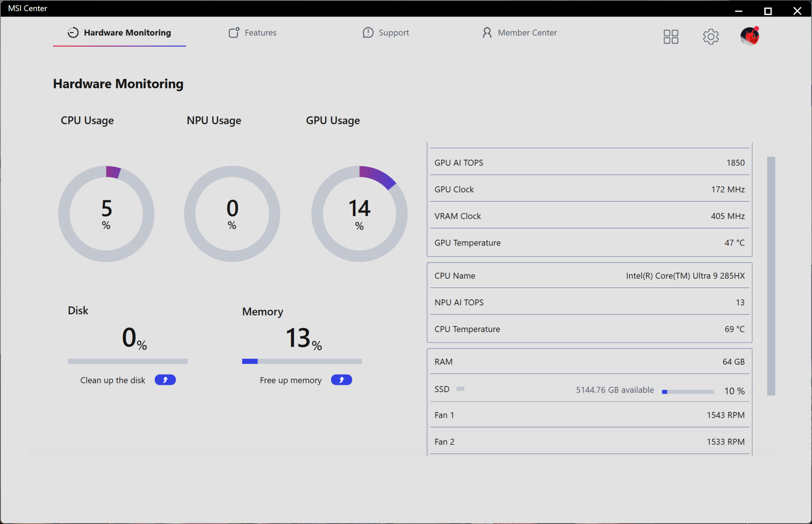Switch to the Support tab
812x524 pixels.
(386, 33)
